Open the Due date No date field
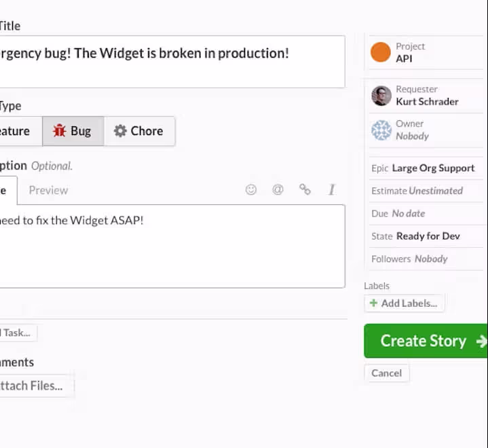 tap(426, 214)
